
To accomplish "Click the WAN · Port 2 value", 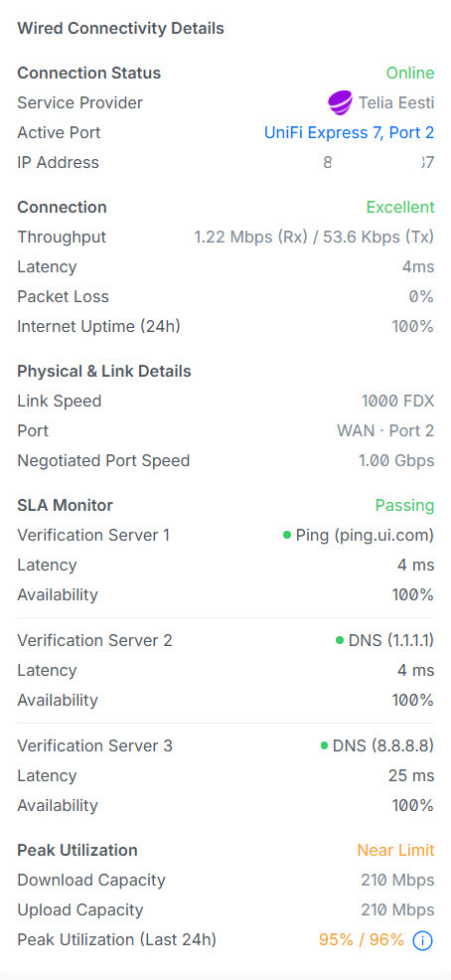I will [x=385, y=430].
